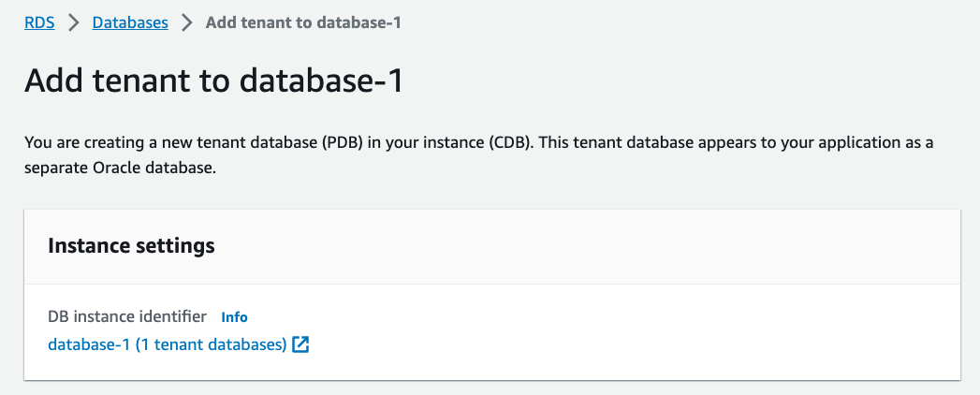Open the Info link for DB instance identifier
980x395 pixels.
234,317
